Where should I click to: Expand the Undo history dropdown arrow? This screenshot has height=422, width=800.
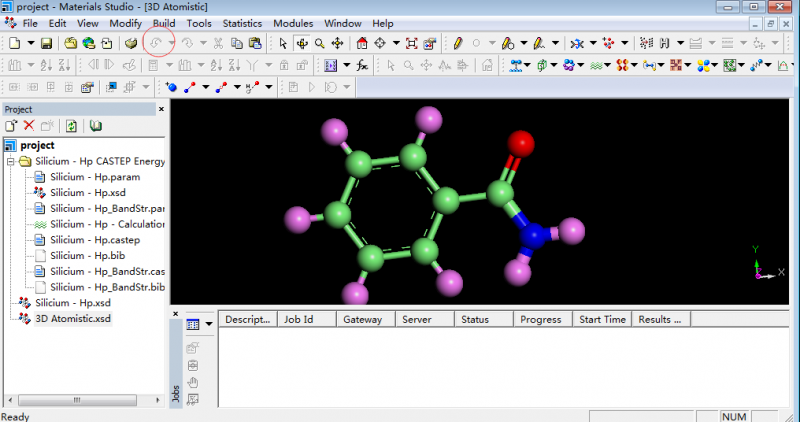pyautogui.click(x=171, y=43)
